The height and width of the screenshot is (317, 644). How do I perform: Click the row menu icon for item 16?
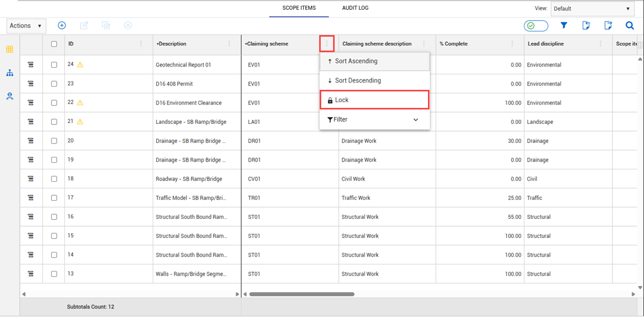[x=30, y=217]
